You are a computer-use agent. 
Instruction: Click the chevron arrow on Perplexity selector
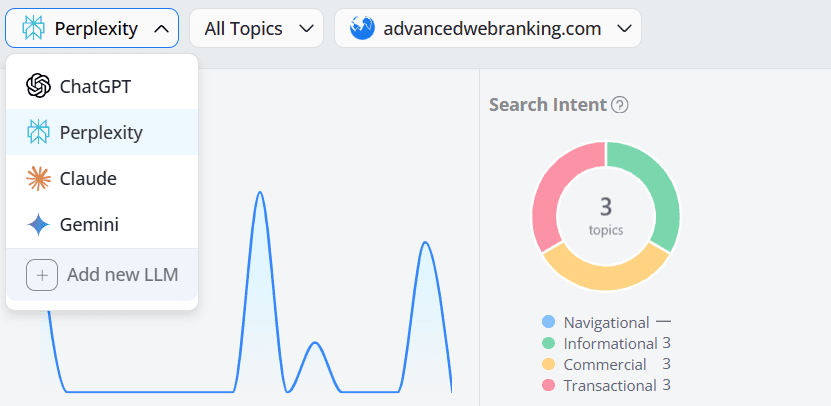click(x=161, y=29)
